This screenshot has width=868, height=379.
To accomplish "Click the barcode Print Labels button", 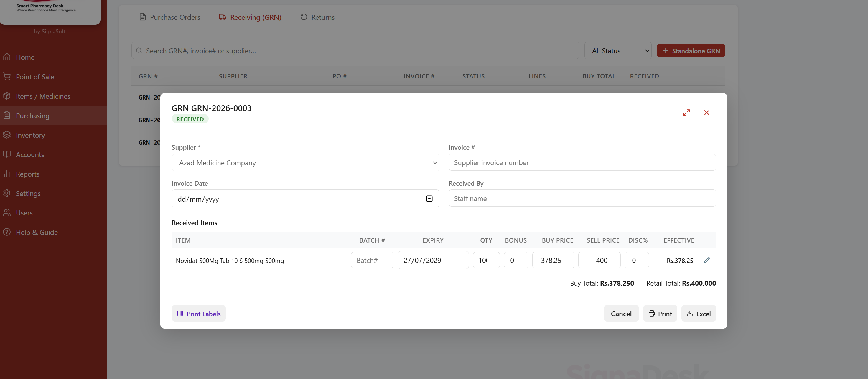I will (198, 314).
